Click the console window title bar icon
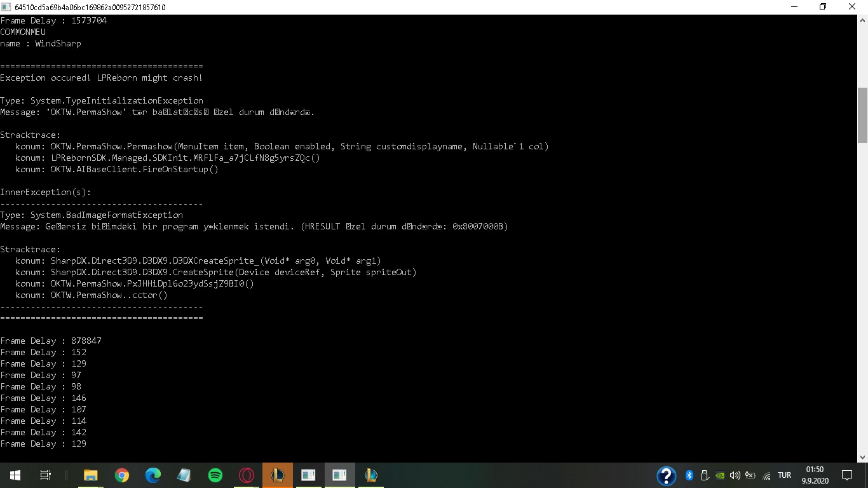Screen dimensions: 868x488 [x=6, y=7]
